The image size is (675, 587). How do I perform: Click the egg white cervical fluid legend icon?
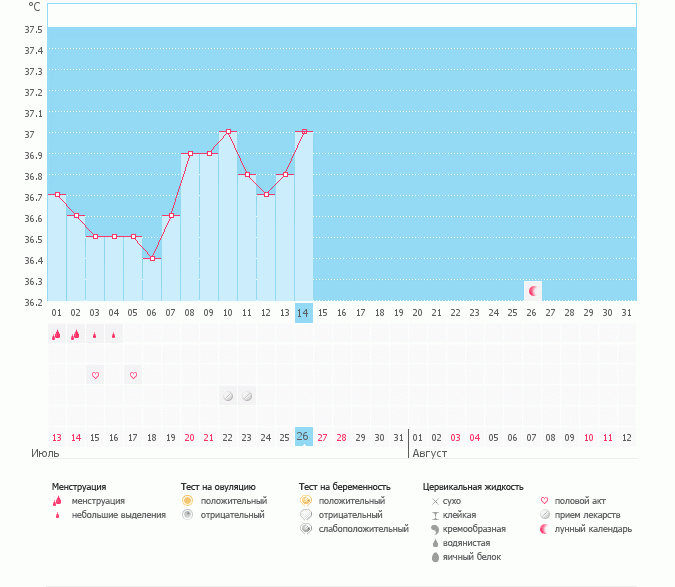(x=435, y=557)
